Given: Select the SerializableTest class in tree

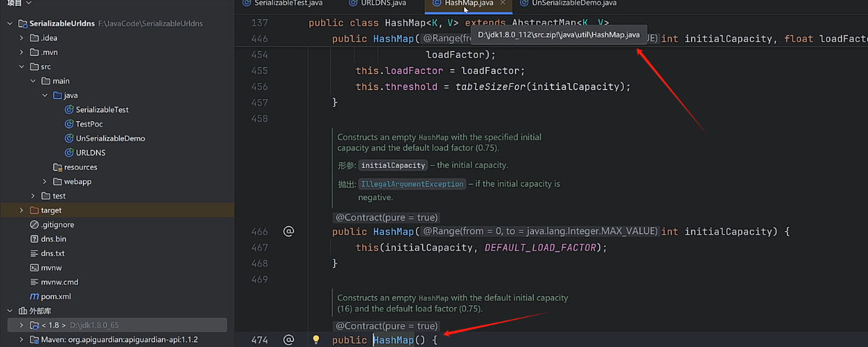Looking at the screenshot, I should (102, 109).
